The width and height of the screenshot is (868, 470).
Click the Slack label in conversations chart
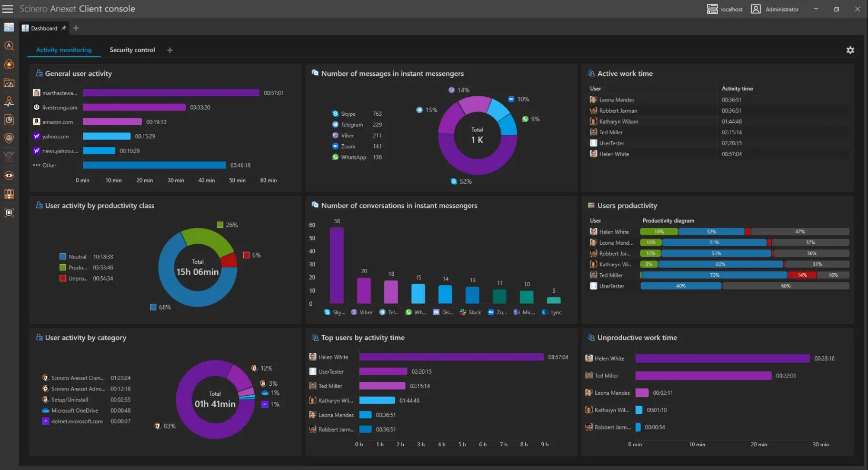[x=475, y=313]
